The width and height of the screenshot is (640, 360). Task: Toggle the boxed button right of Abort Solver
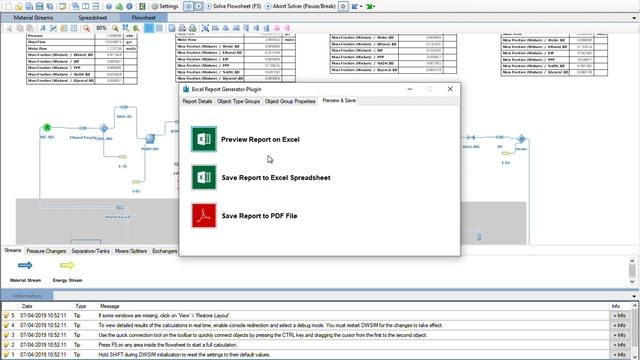click(343, 6)
